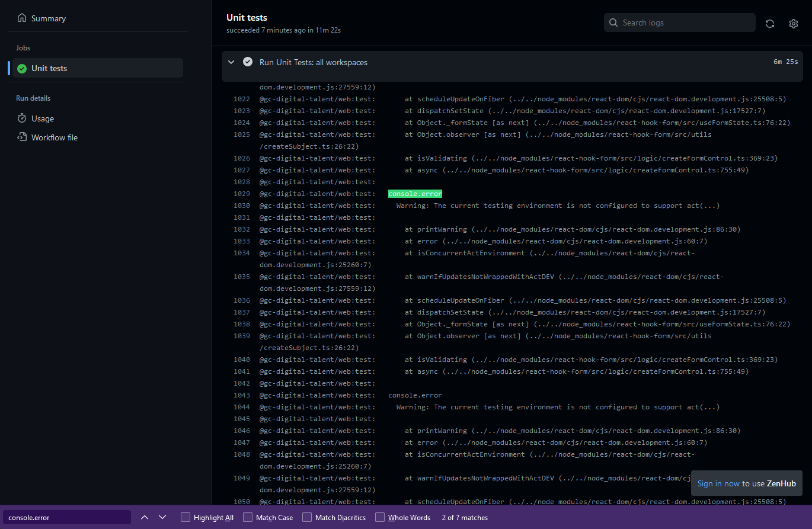This screenshot has width=812, height=529.
Task: Click the line number 1036
Action: 241,300
